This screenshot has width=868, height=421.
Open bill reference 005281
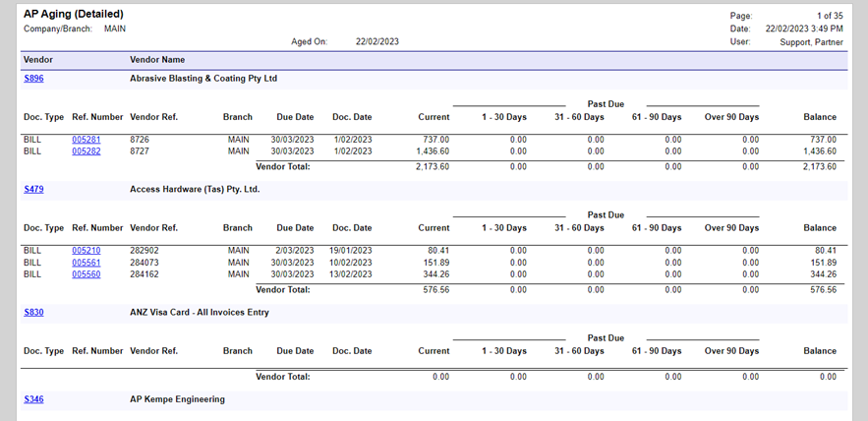click(87, 140)
